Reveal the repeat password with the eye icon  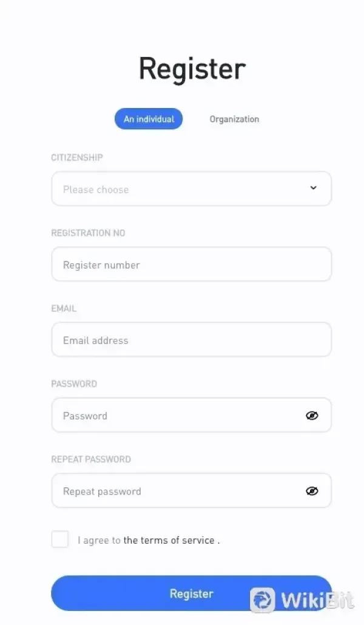point(312,490)
